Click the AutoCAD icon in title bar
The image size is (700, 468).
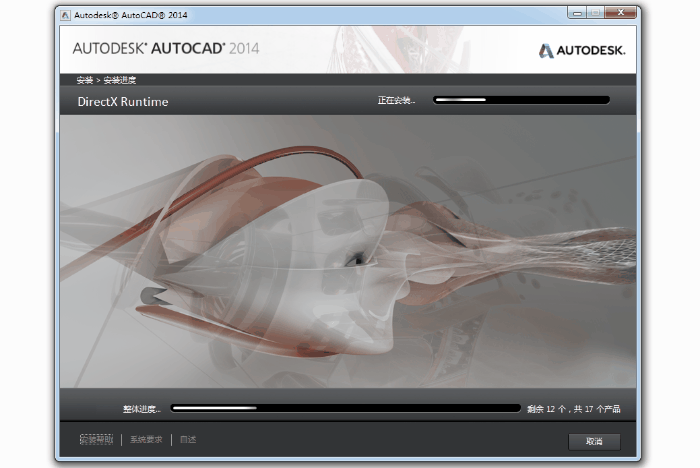(65, 15)
